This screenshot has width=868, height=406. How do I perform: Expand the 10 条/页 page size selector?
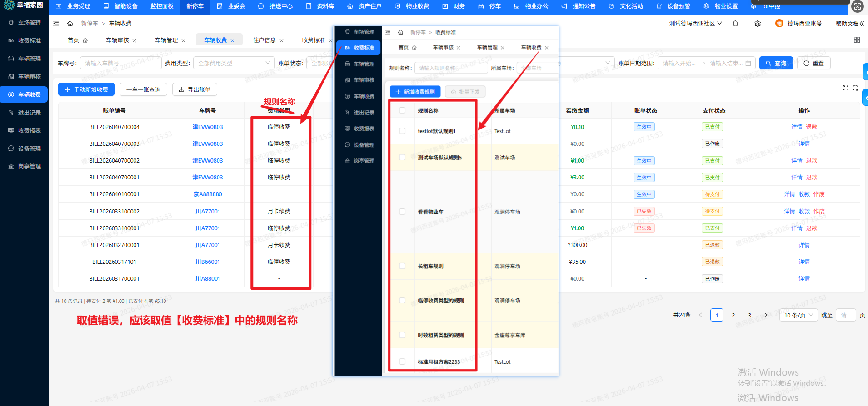tap(799, 315)
